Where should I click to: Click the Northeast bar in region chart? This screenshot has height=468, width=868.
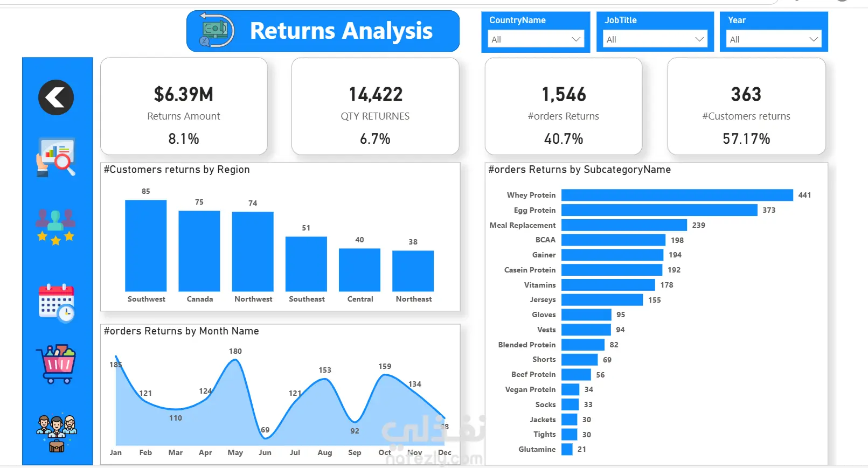[413, 271]
